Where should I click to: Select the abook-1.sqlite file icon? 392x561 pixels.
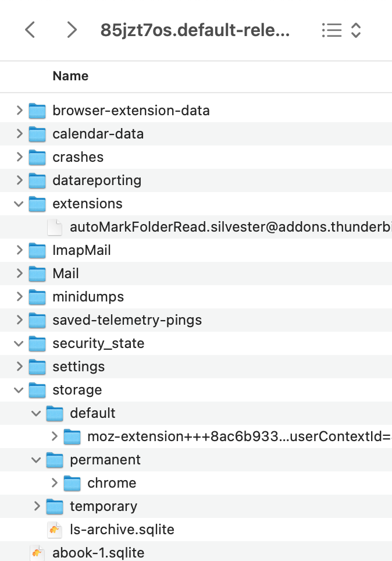pos(37,553)
